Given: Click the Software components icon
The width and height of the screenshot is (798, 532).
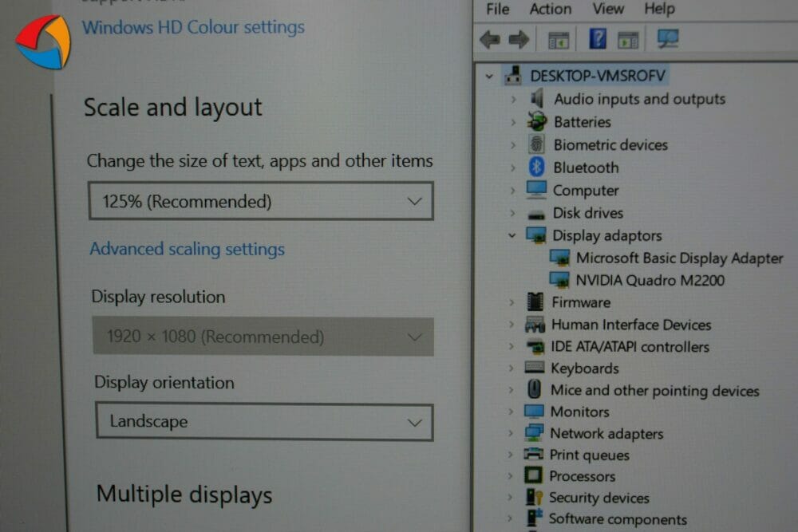Looking at the screenshot, I should [534, 518].
